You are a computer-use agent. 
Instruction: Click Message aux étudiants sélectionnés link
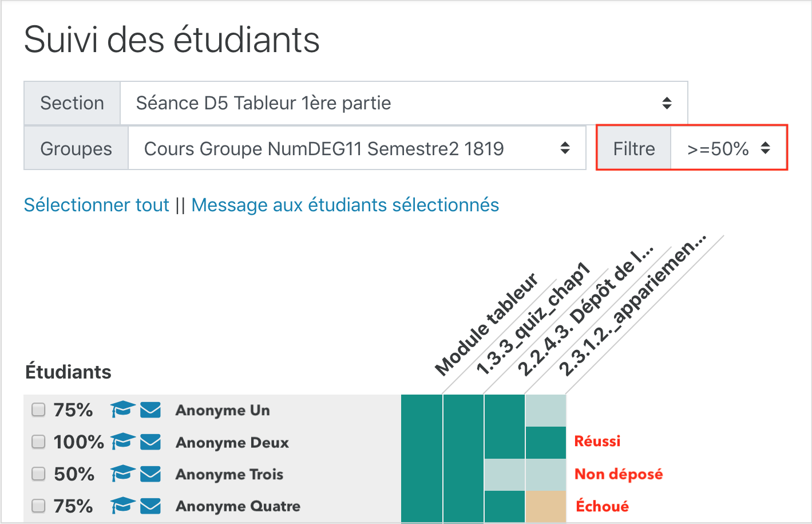point(345,205)
